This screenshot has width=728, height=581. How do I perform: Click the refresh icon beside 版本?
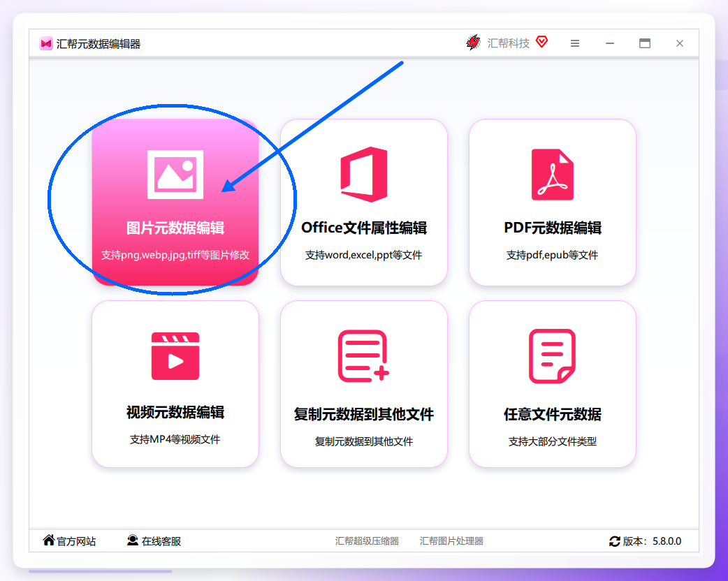615,541
